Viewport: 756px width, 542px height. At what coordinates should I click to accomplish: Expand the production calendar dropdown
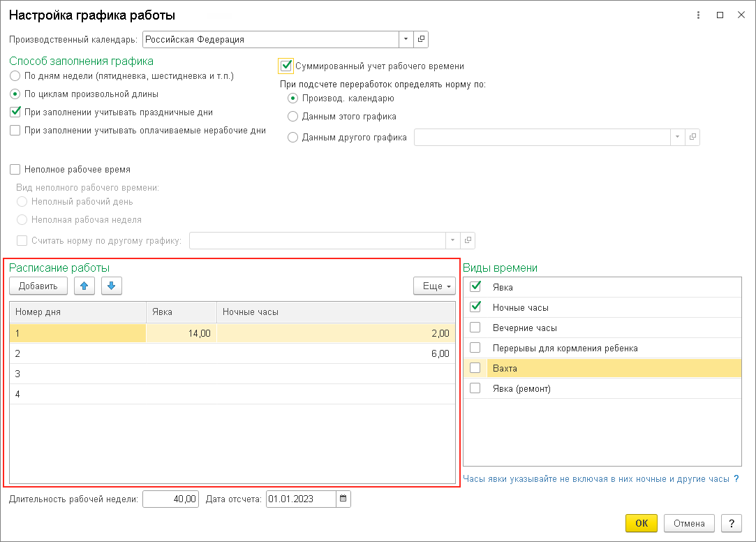click(x=406, y=40)
